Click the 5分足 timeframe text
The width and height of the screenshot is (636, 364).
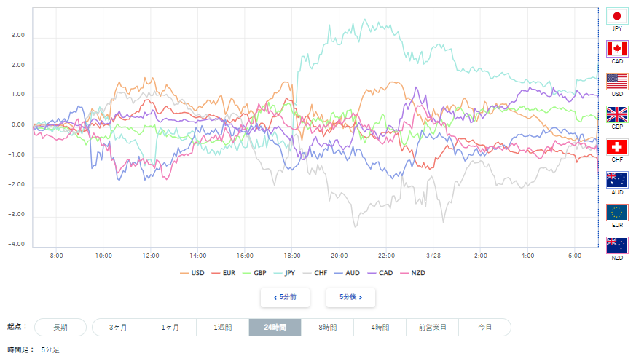tap(50, 350)
